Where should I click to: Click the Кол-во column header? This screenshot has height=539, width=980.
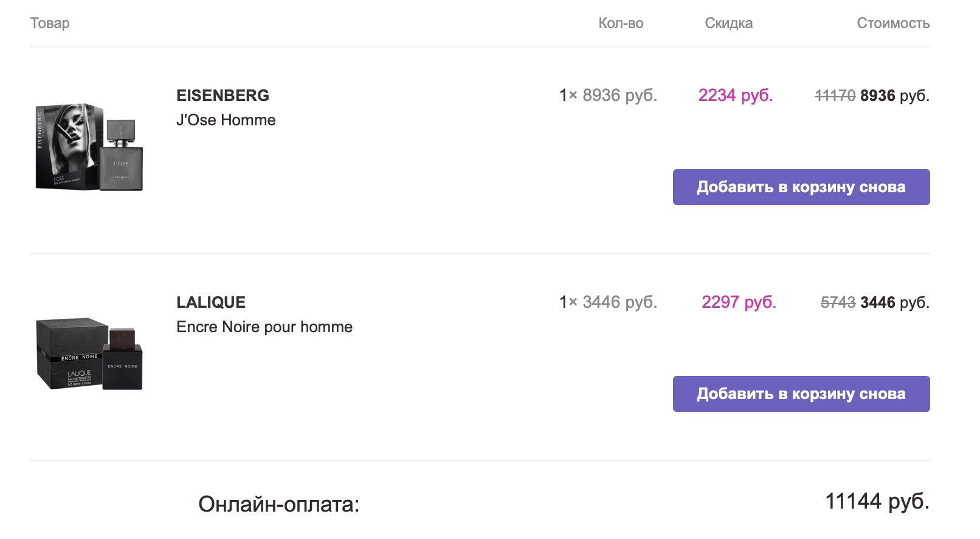(621, 23)
